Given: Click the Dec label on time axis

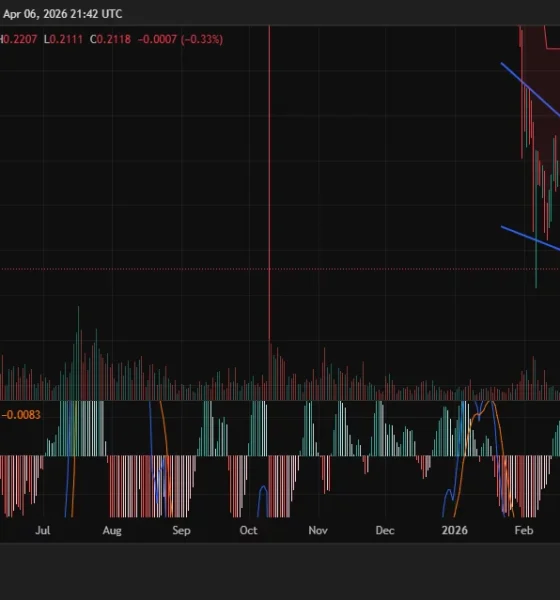Looking at the screenshot, I should click(385, 530).
